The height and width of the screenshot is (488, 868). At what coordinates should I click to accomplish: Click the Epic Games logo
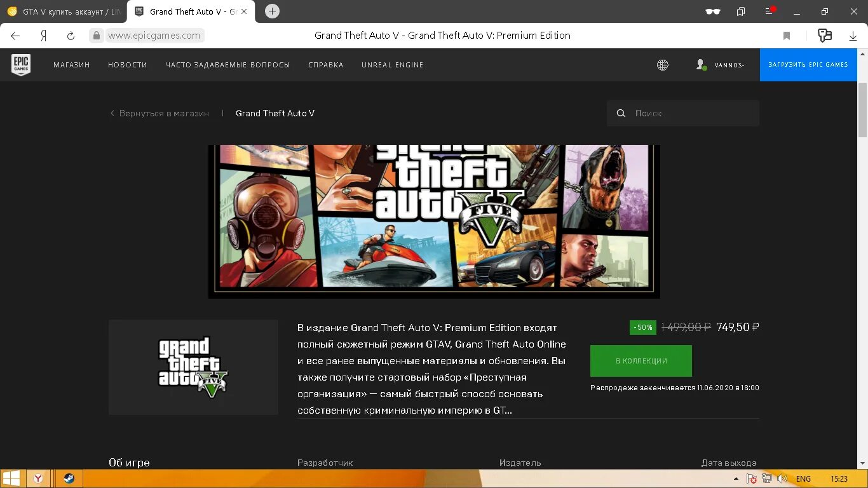coord(21,65)
